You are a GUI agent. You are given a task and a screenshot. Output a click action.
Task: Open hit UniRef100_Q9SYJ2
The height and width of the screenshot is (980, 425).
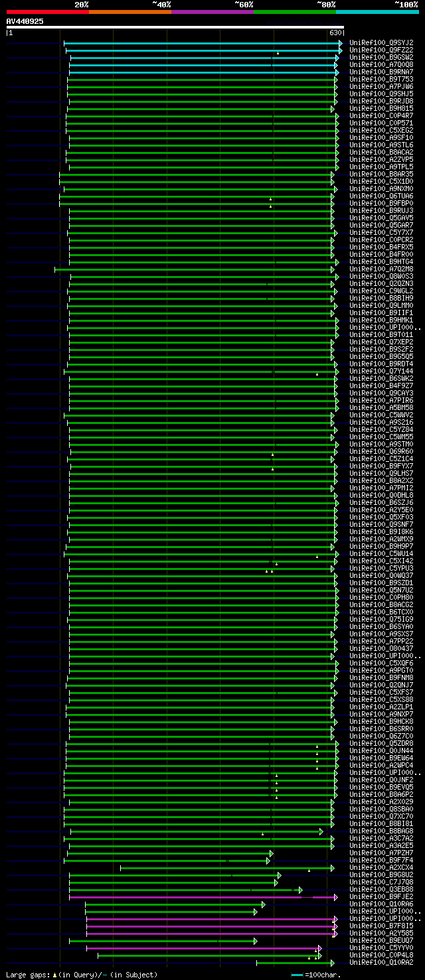point(381,42)
